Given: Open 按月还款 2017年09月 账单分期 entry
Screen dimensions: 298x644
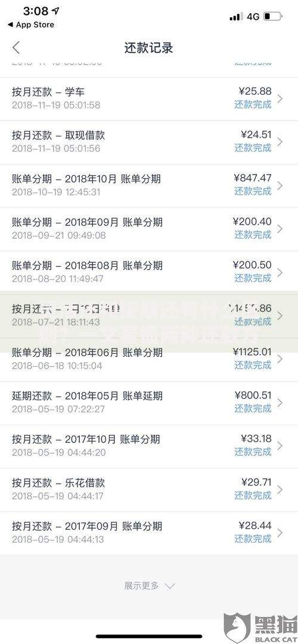Looking at the screenshot, I should [149, 533].
